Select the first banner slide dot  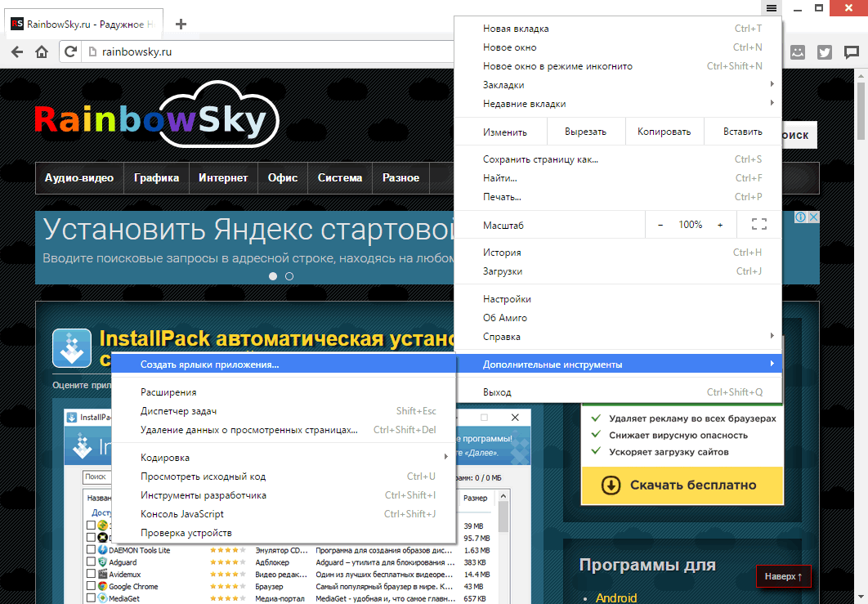[273, 276]
